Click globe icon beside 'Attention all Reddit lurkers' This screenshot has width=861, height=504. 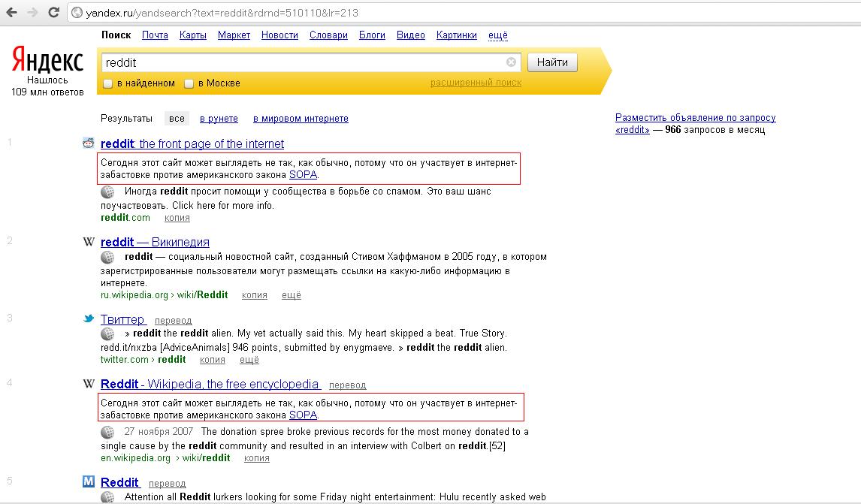pyautogui.click(x=107, y=497)
